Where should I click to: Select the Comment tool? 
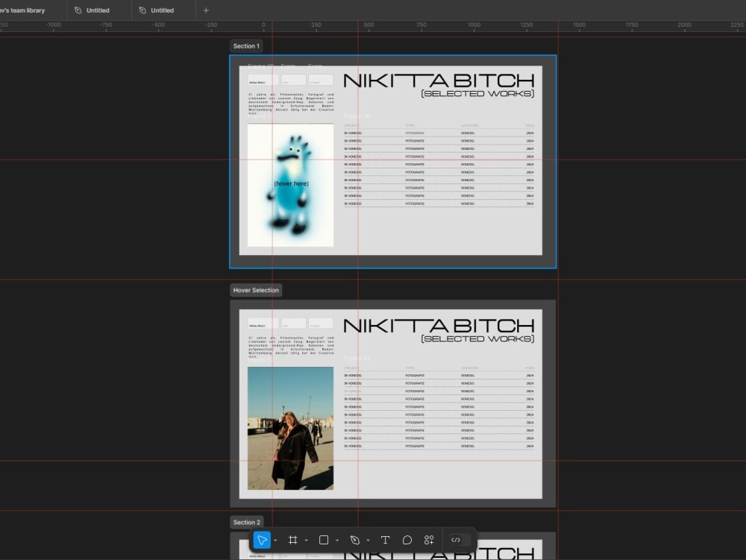[407, 540]
